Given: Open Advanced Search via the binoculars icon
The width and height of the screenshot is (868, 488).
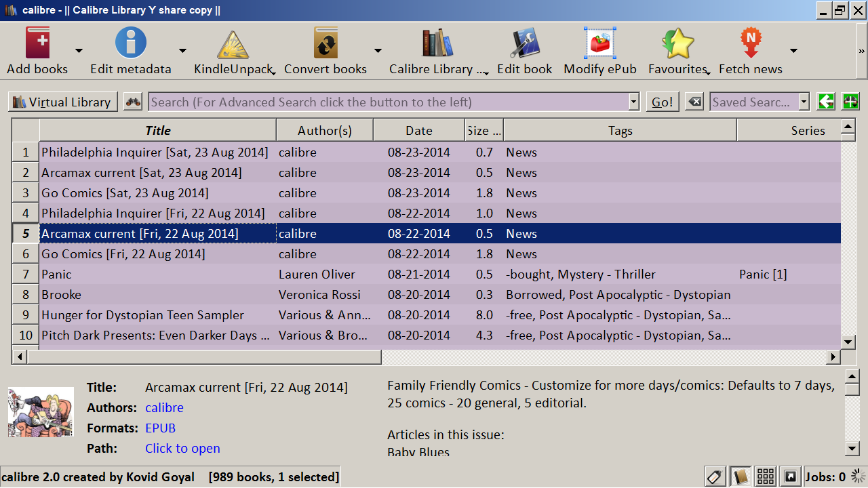Looking at the screenshot, I should click(133, 102).
